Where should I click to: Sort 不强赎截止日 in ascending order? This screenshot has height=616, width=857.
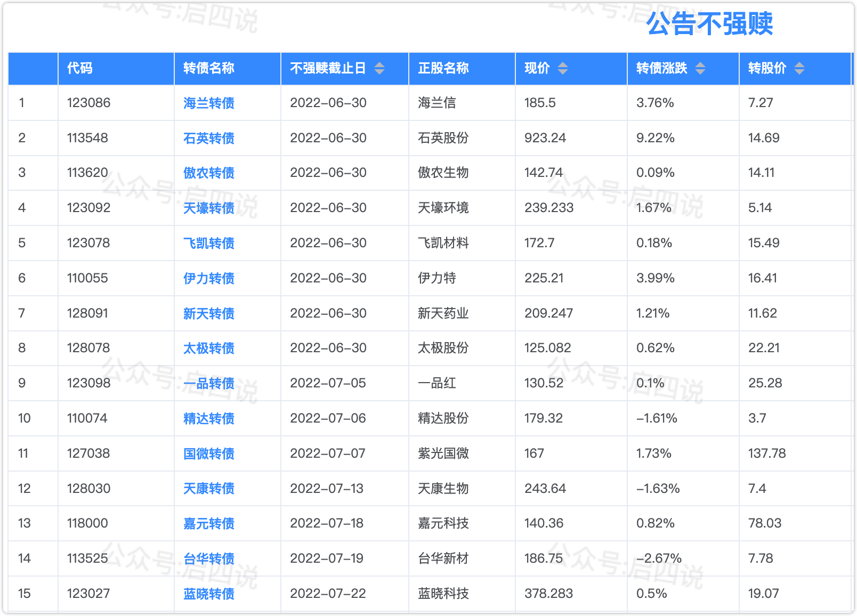pos(379,65)
